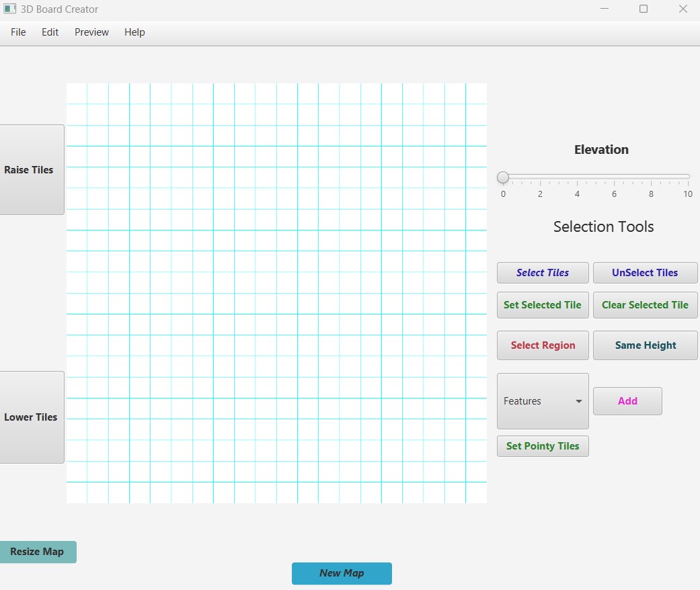Click the top-left tile in the grid

tap(77, 93)
